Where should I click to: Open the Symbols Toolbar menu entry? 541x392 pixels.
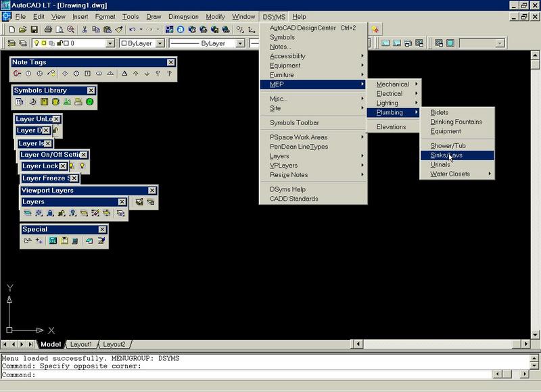tap(313, 123)
